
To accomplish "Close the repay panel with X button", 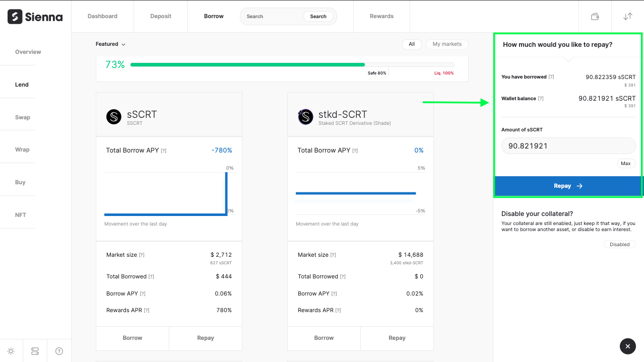I will click(x=627, y=346).
